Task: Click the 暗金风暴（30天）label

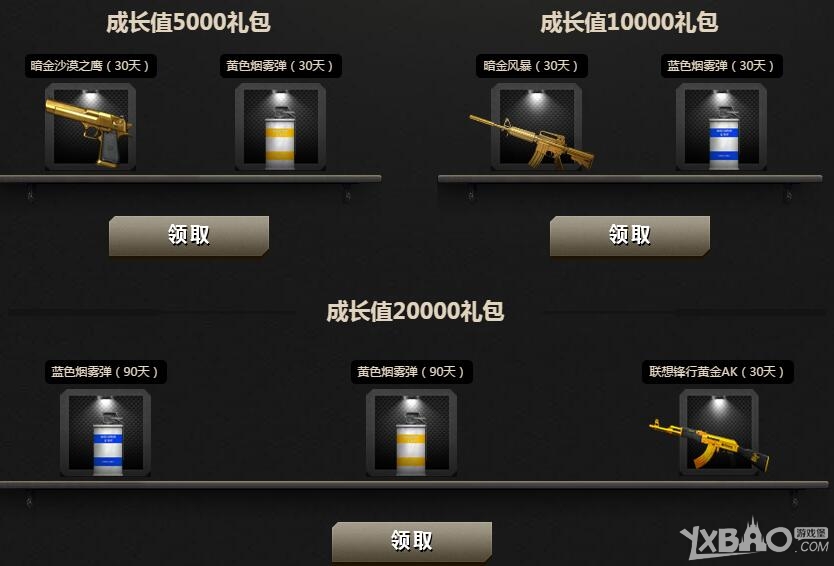Action: 531,66
